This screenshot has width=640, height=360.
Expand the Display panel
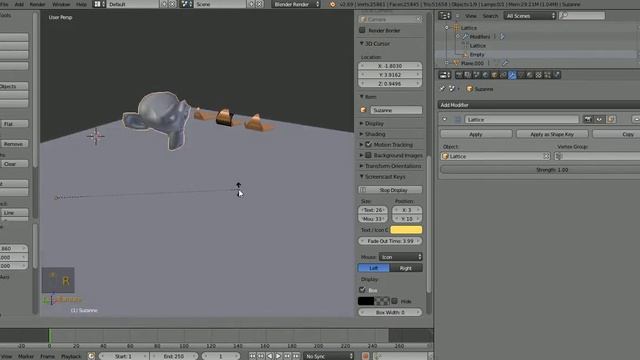362,123
